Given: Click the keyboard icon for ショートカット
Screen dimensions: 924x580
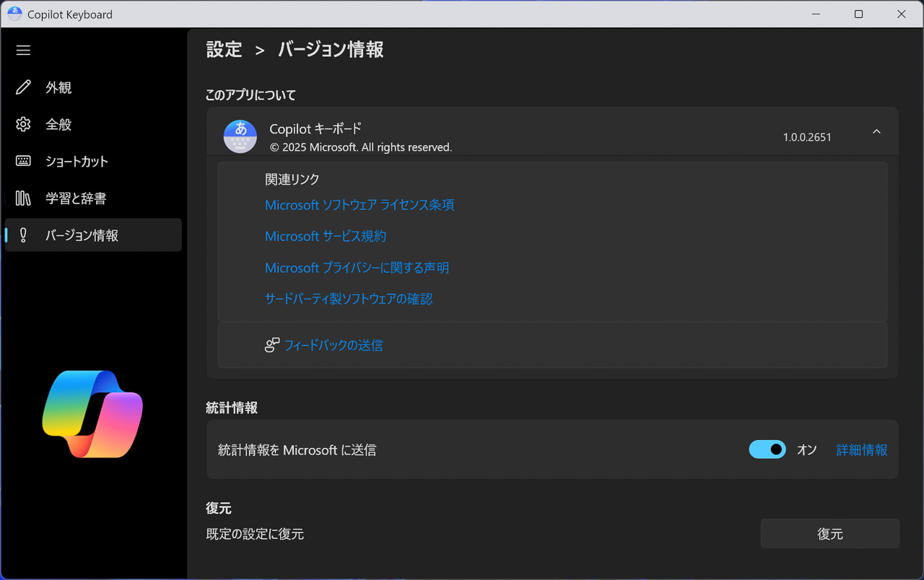Looking at the screenshot, I should [x=23, y=161].
